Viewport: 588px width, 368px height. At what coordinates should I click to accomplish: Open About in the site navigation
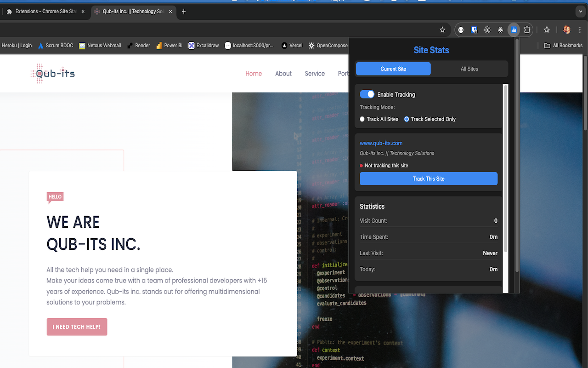pos(283,74)
